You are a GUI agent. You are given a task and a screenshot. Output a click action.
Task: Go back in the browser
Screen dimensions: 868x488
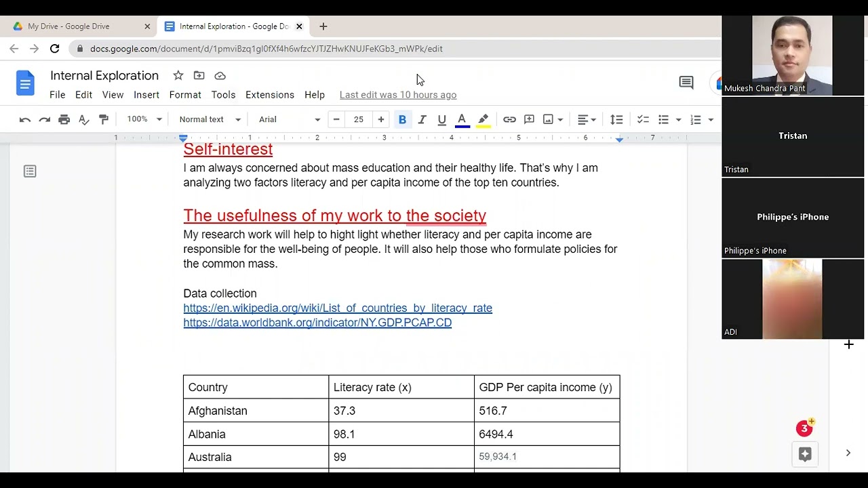pos(14,49)
